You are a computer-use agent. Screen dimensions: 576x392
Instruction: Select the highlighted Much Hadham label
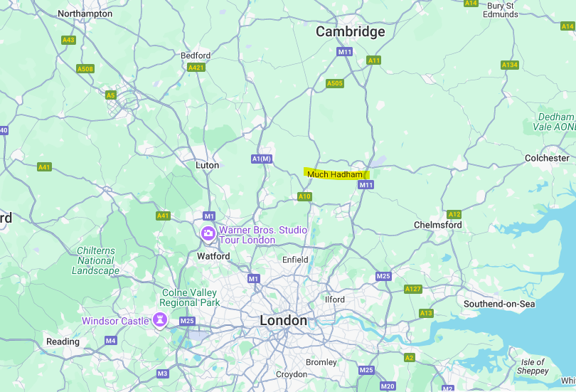[x=335, y=174]
